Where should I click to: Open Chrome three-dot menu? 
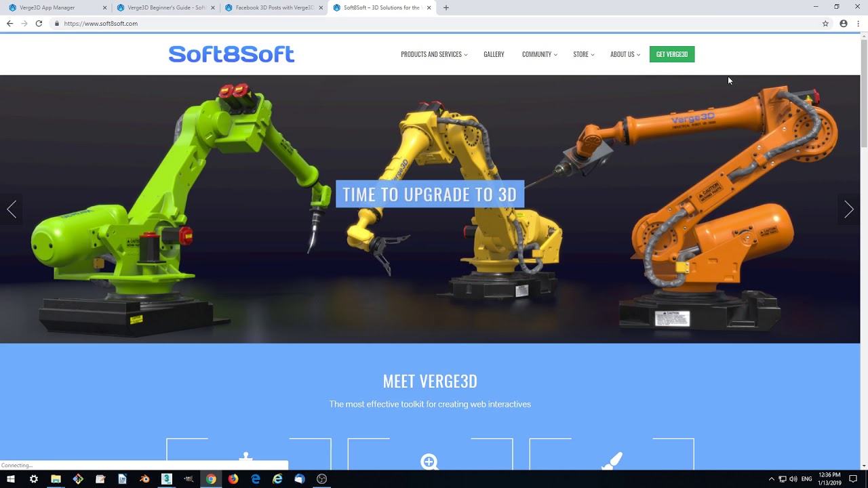pos(859,23)
